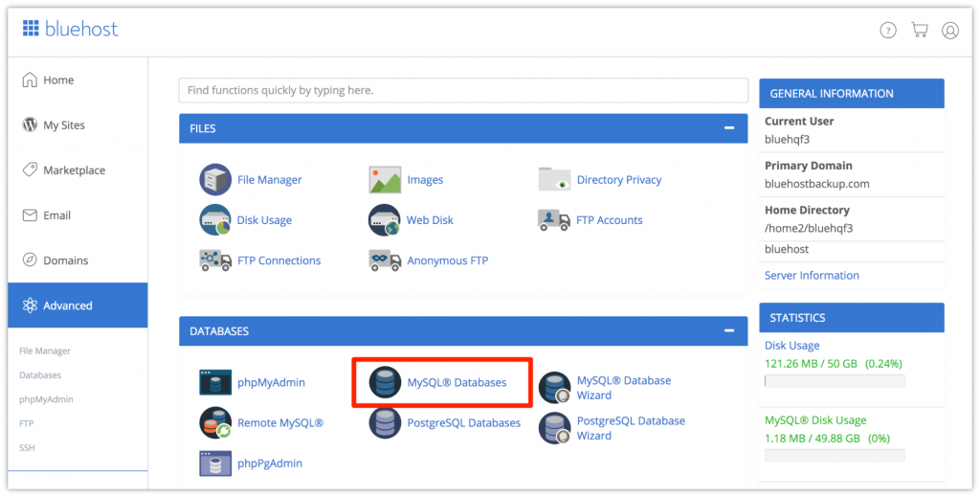
Task: Open Email in sidebar
Action: point(78,215)
